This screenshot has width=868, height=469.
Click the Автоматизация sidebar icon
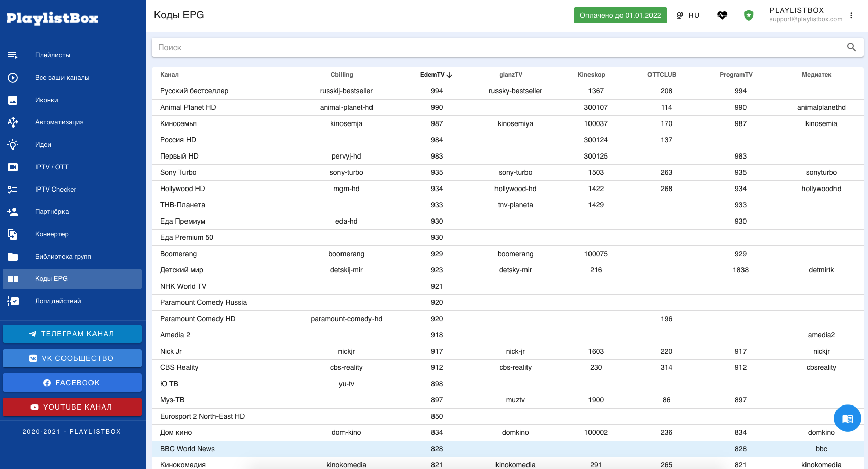point(13,122)
